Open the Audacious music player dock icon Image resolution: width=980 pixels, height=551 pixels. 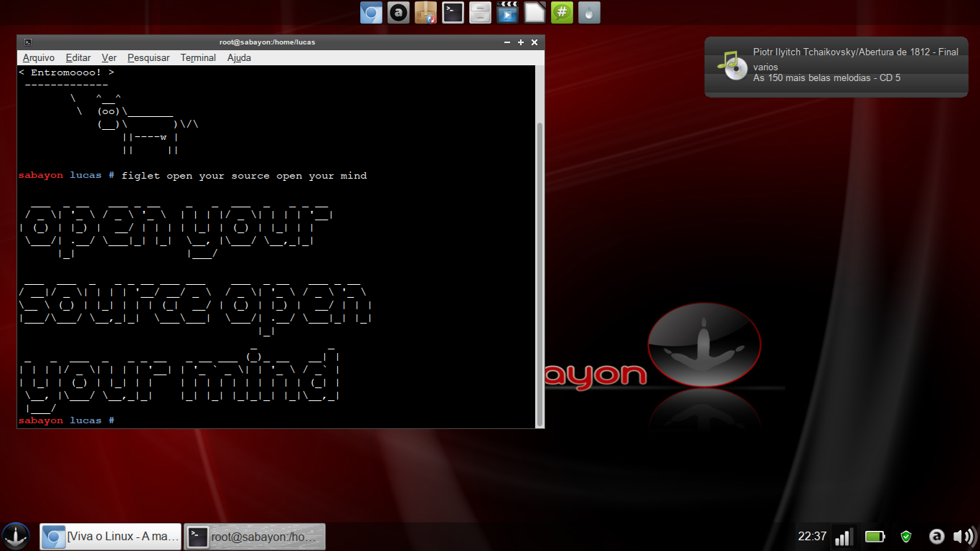tap(398, 12)
